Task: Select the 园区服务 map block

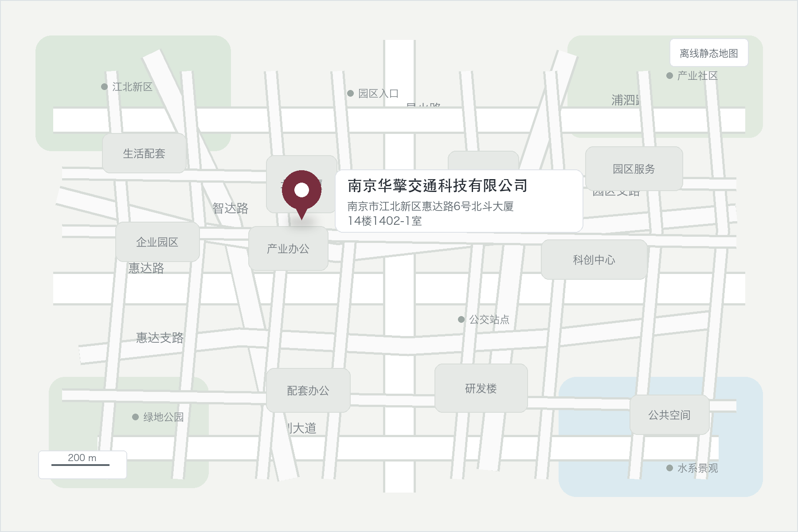Action: tap(634, 169)
